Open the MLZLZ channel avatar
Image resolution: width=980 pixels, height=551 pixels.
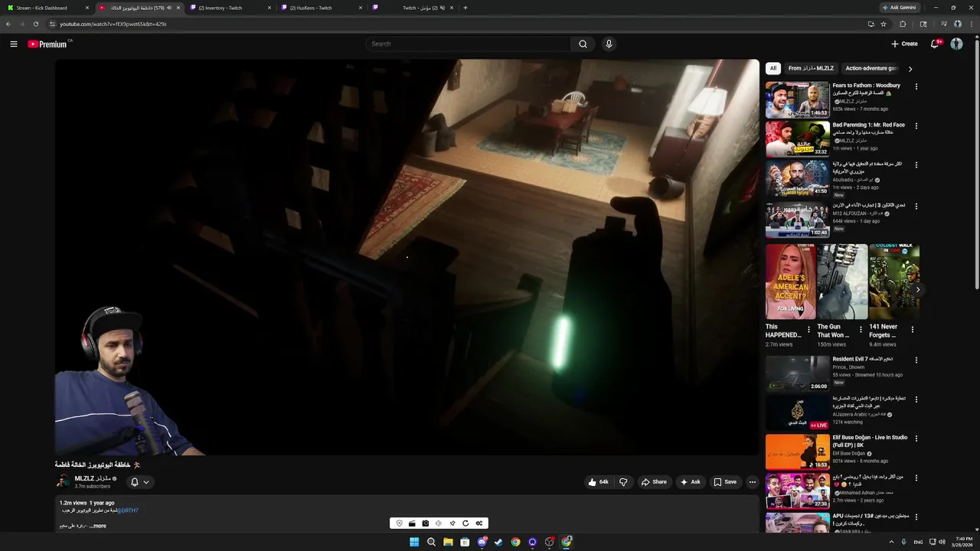[x=63, y=481]
